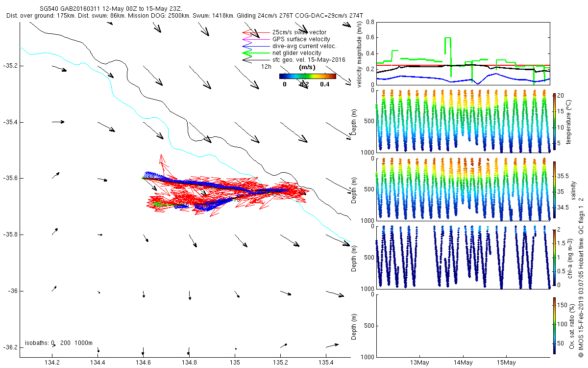Click the -35.6 latitude tick label
This screenshot has width=588, height=368.
[x=9, y=178]
